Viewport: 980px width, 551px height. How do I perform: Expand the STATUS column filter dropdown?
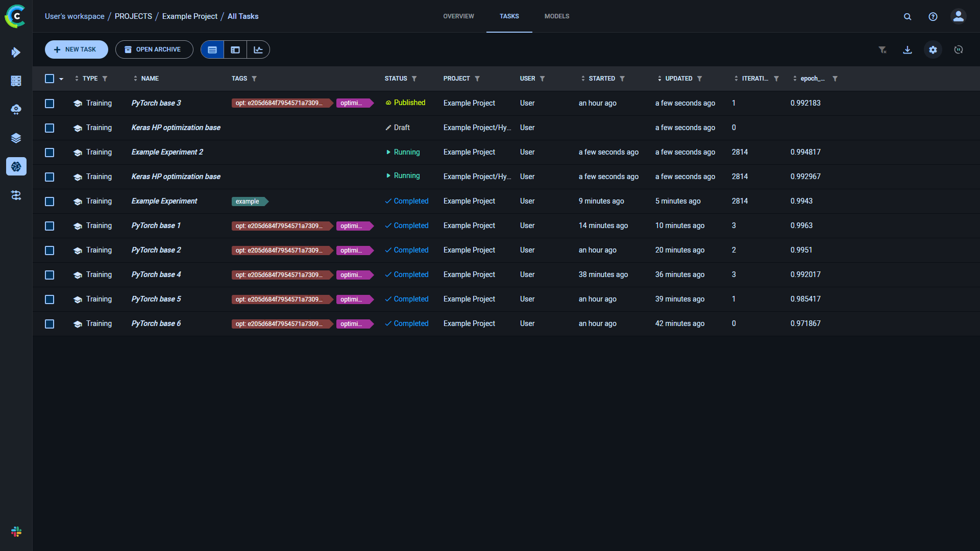tap(416, 78)
